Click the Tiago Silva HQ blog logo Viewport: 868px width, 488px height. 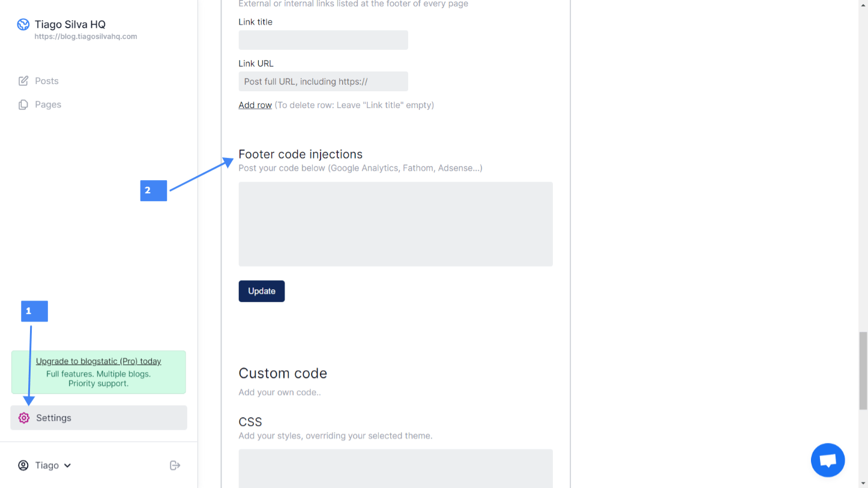(23, 25)
